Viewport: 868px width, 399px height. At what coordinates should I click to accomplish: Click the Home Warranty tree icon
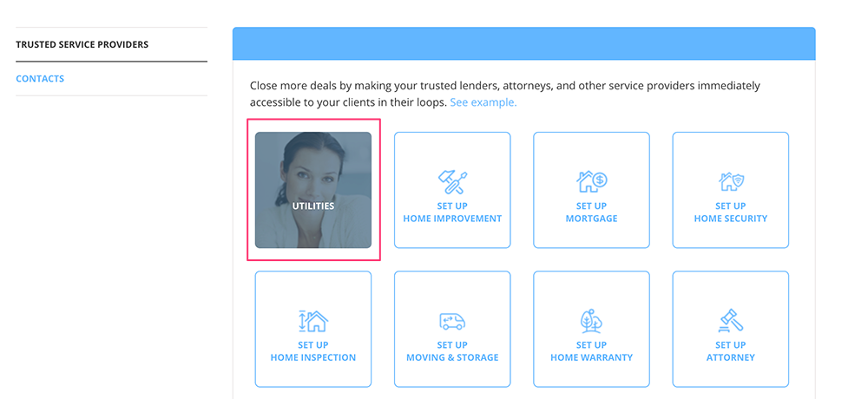[x=591, y=321]
